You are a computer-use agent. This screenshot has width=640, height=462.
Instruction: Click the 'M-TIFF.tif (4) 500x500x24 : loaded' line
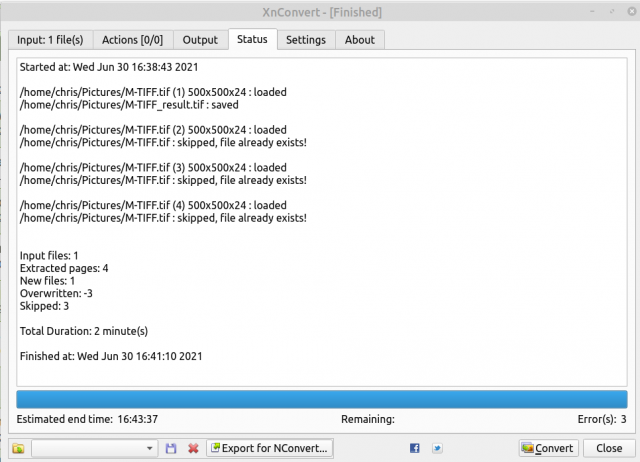153,205
